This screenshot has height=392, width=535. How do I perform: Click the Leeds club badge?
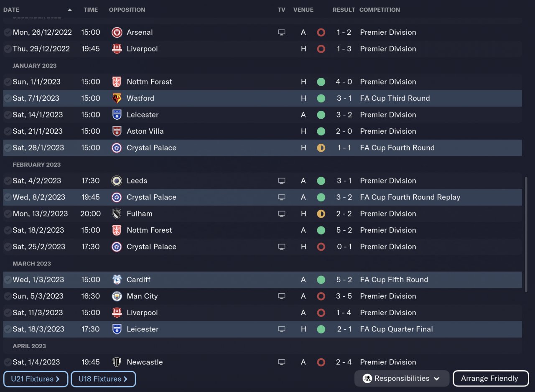pyautogui.click(x=117, y=181)
